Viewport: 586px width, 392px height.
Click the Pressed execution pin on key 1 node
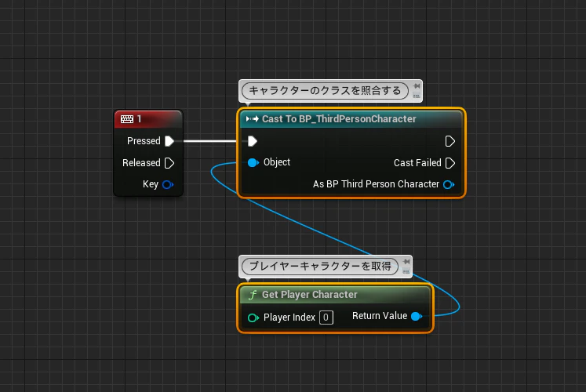[x=169, y=141]
